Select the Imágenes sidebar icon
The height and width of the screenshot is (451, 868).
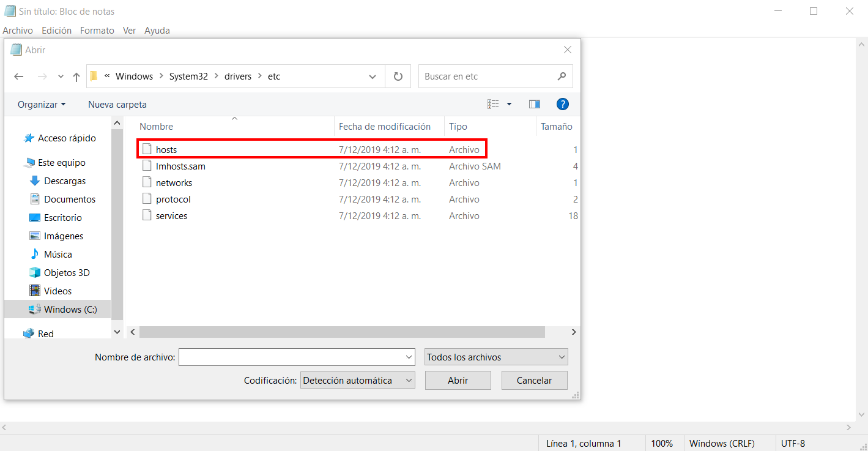point(35,236)
